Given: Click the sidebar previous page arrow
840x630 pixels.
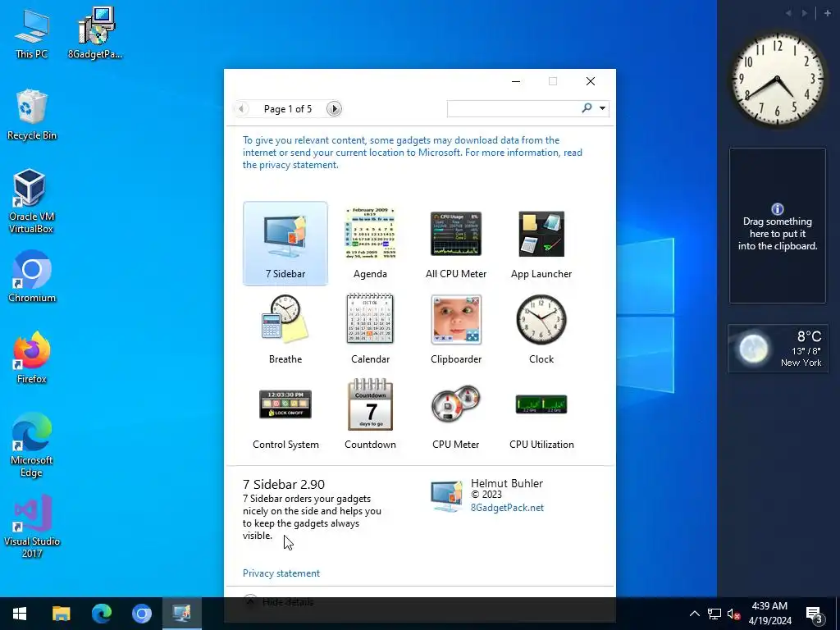Looking at the screenshot, I should (788, 13).
